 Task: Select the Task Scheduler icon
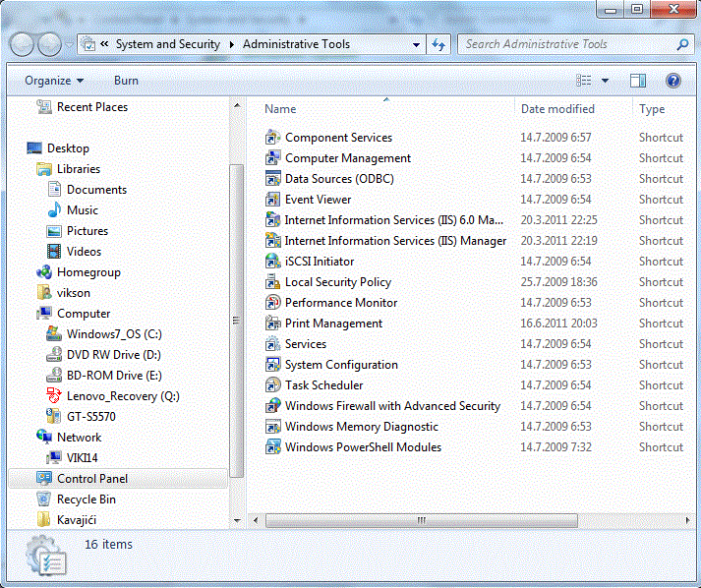click(x=274, y=385)
